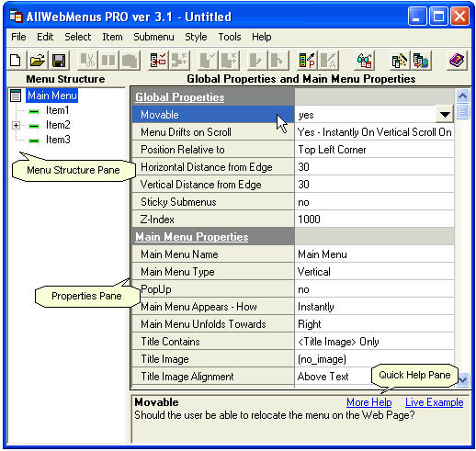Open the Movable value dropdown arrow
476x451 pixels.
point(445,115)
